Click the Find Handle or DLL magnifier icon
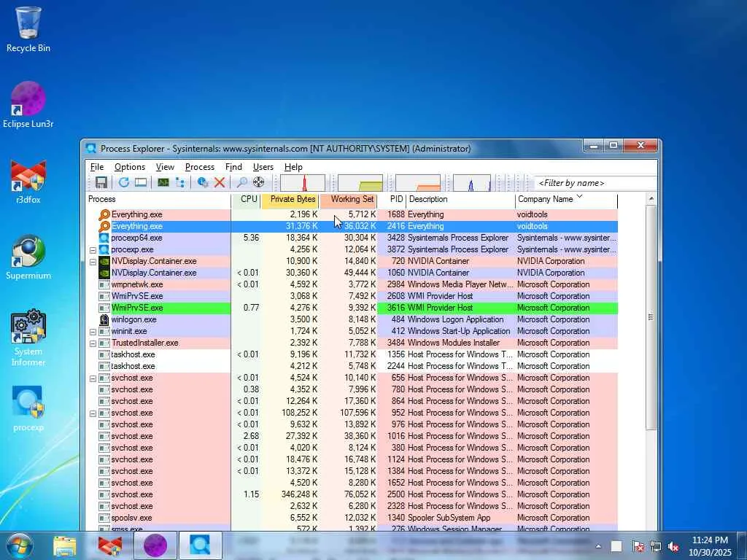The height and width of the screenshot is (560, 747). (242, 182)
